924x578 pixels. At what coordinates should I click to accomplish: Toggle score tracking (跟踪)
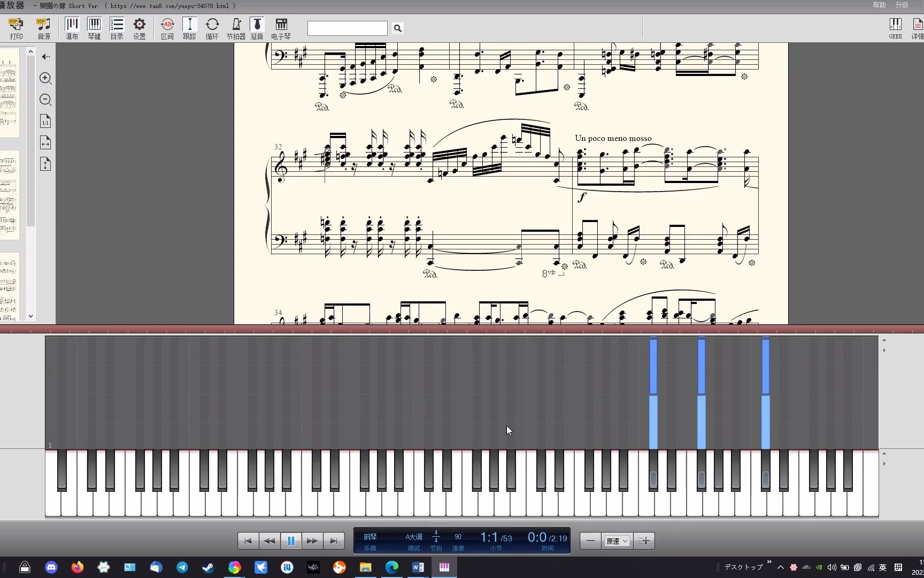[x=189, y=28]
